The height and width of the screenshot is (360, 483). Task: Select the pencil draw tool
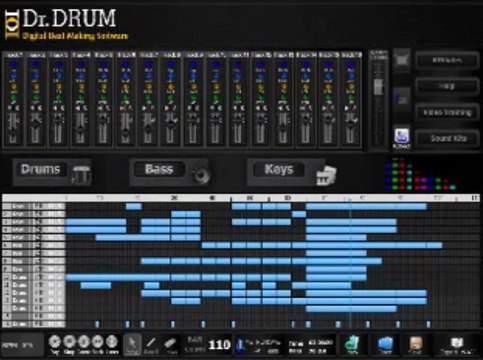(151, 343)
